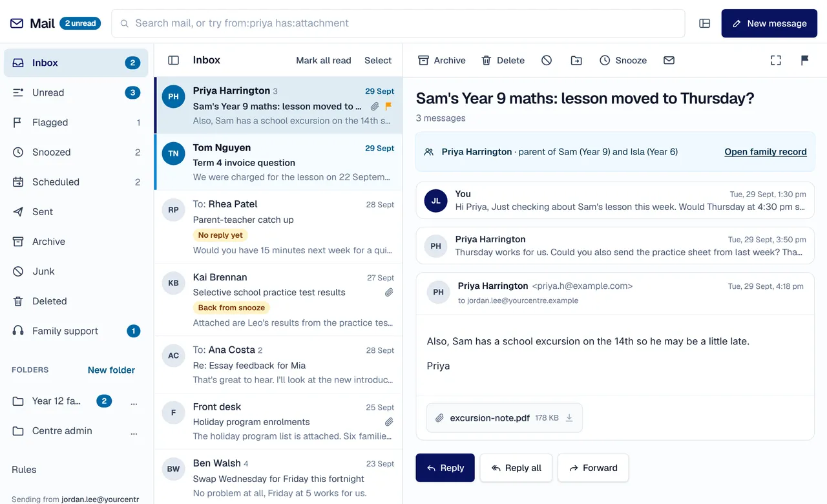Click Select in the Inbox header

[x=378, y=60]
